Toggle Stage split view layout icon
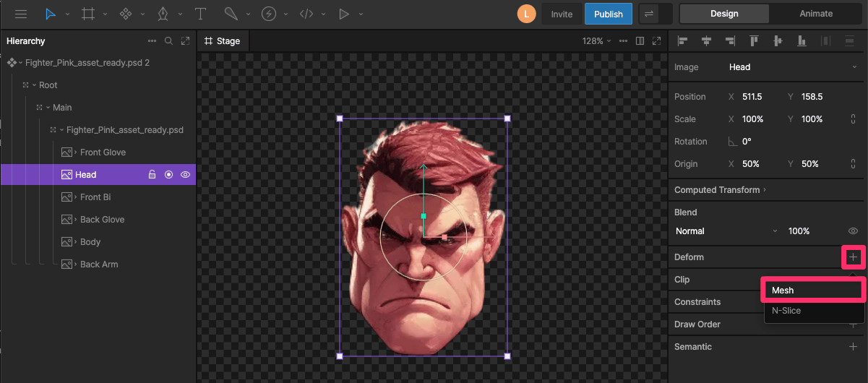The width and height of the screenshot is (868, 383). coord(640,41)
